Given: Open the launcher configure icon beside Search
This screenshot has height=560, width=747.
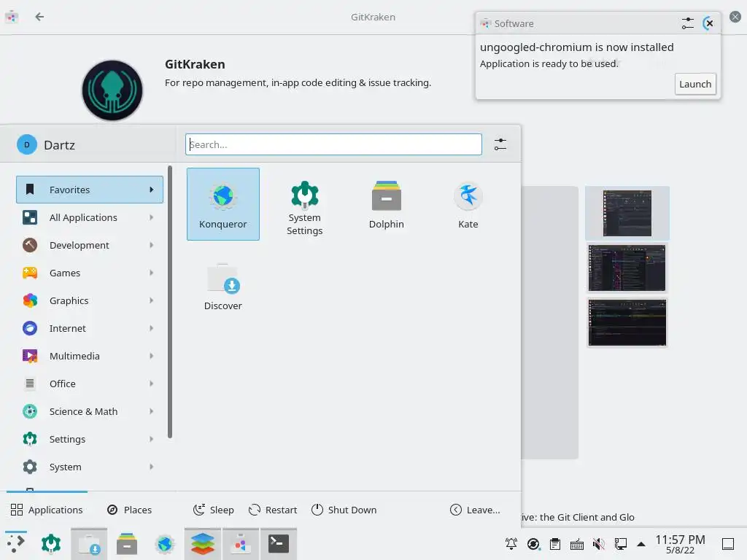Looking at the screenshot, I should [500, 144].
